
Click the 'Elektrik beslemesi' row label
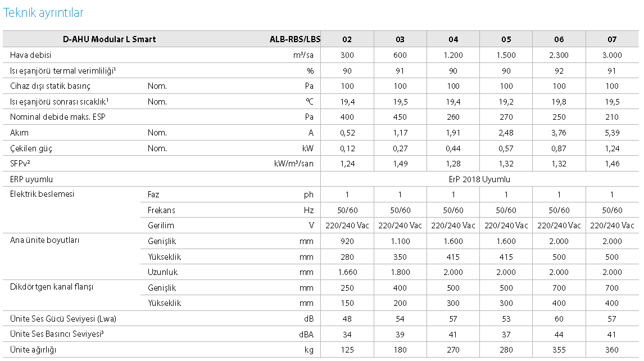click(42, 194)
